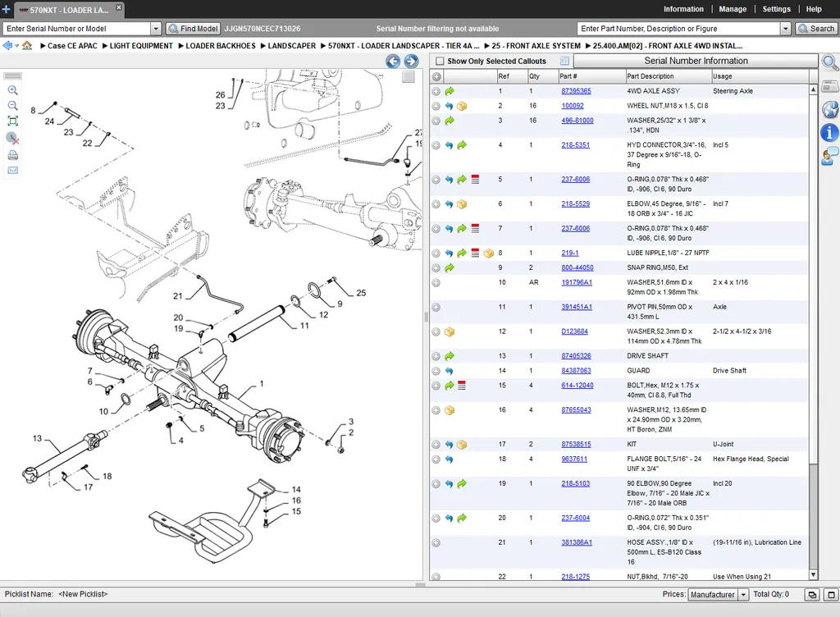Click the red list icon in the ref 5 row

[475, 180]
